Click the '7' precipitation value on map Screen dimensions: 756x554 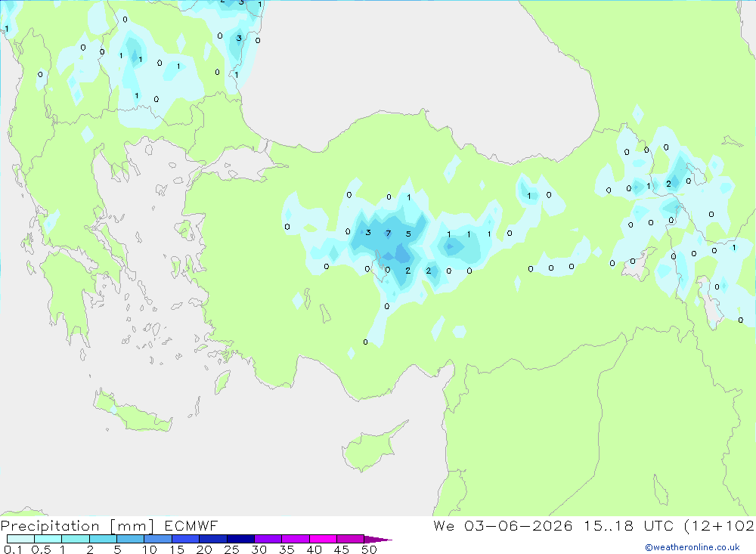(x=389, y=234)
